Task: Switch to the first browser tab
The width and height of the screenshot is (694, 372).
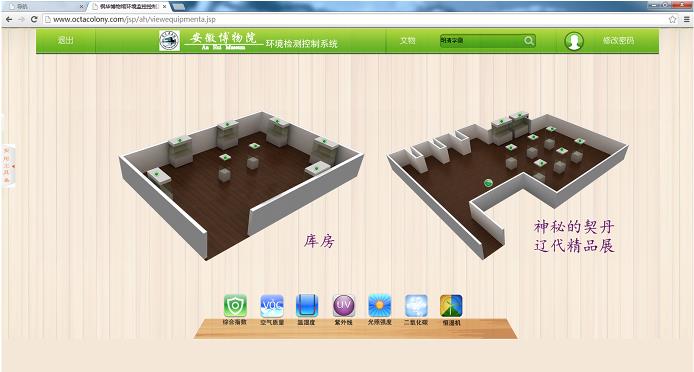Action: click(x=44, y=7)
